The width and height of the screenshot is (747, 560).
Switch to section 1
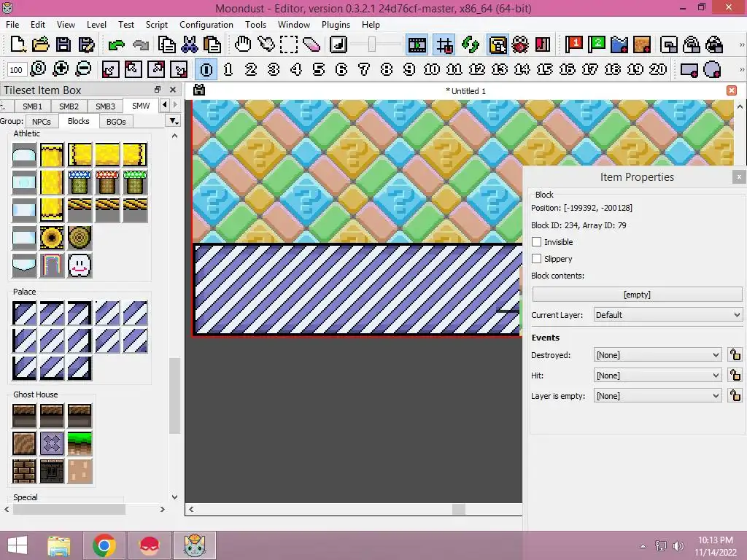point(228,69)
